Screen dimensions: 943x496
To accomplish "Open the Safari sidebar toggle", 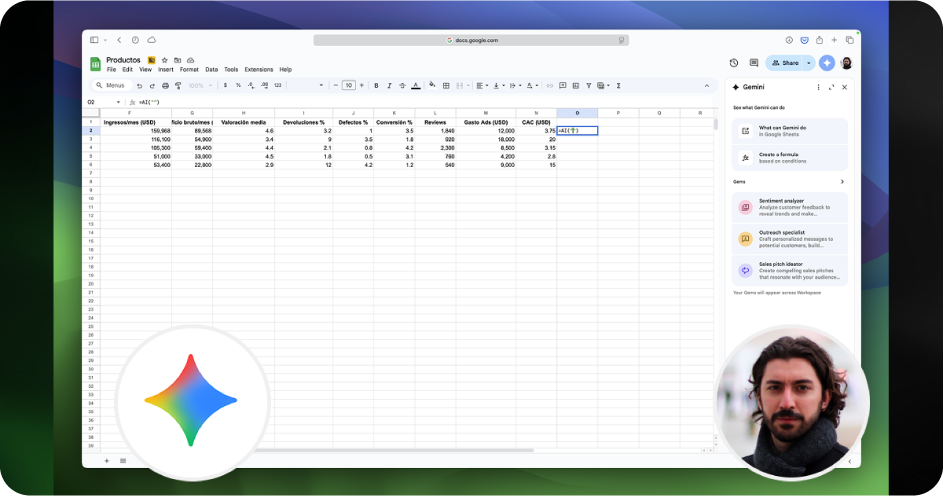I will [94, 40].
